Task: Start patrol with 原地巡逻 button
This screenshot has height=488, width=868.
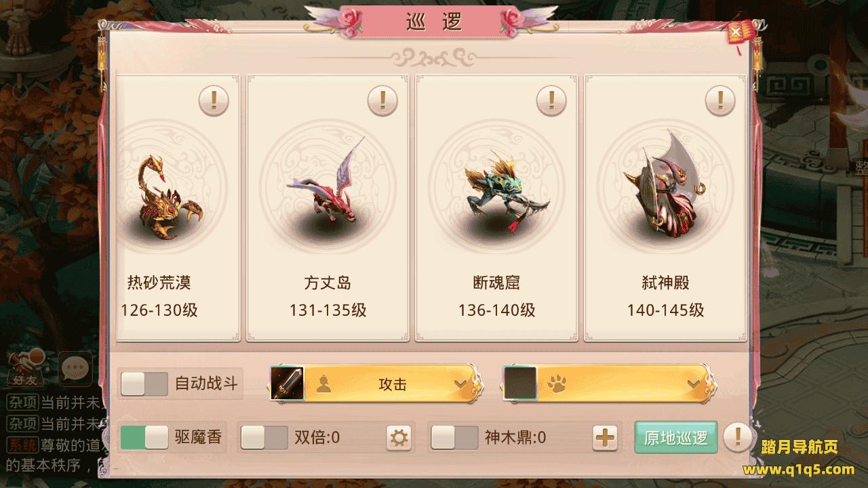Action: (x=676, y=438)
